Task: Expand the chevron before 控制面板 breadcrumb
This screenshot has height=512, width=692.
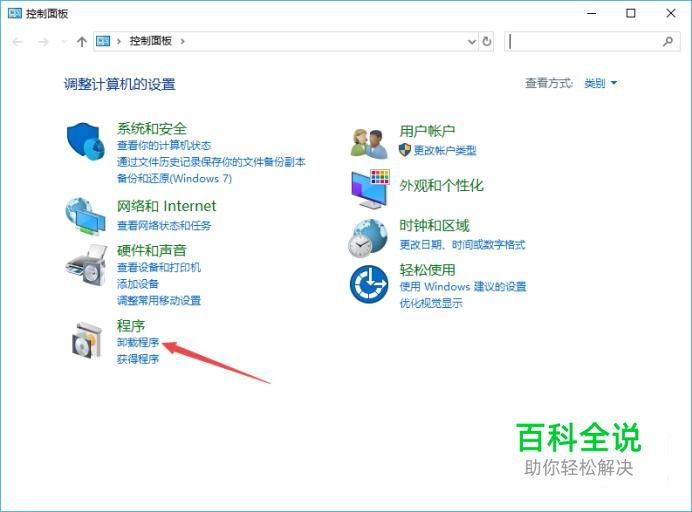Action: 119,41
